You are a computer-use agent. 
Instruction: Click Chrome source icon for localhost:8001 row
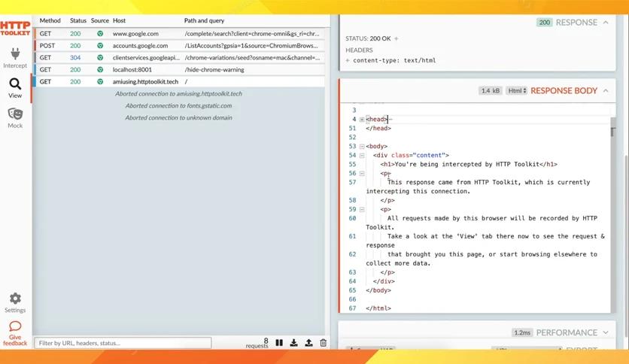(x=100, y=70)
